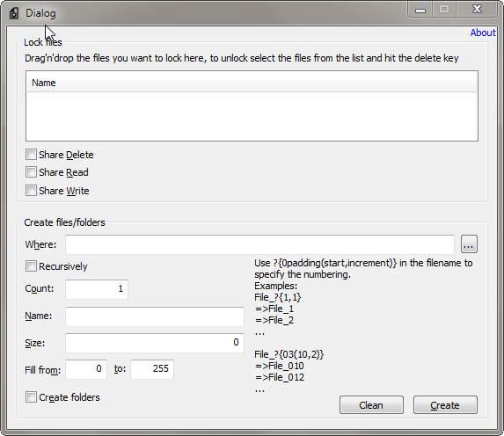The height and width of the screenshot is (436, 504).
Task: Click the Clean button
Action: pos(371,405)
